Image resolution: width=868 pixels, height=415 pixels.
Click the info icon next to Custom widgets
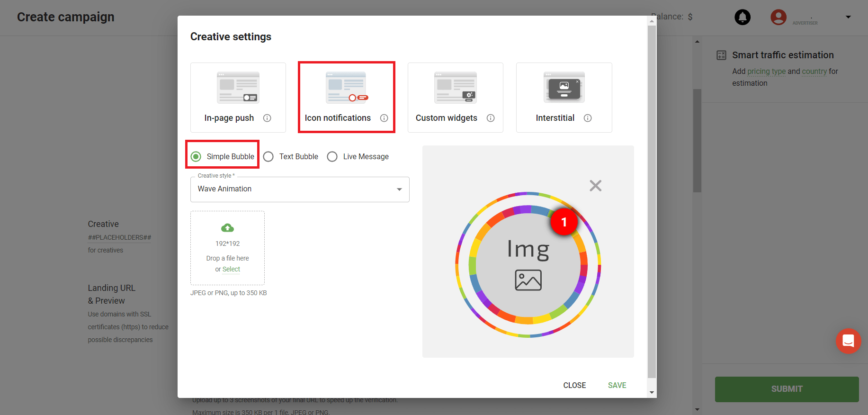pos(491,118)
